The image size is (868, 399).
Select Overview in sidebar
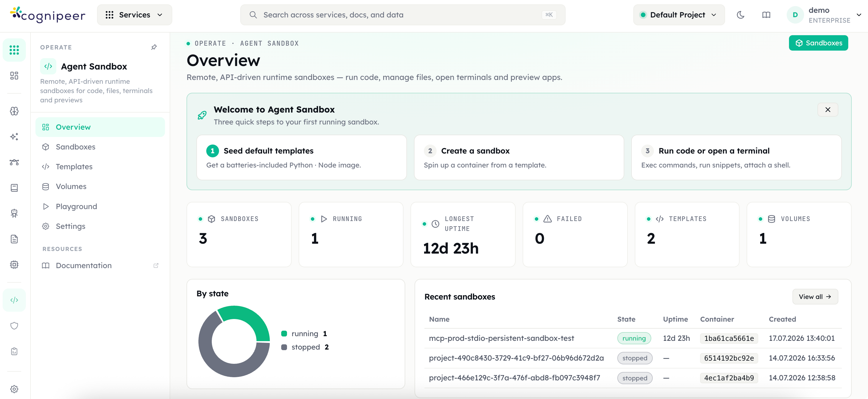(x=100, y=127)
